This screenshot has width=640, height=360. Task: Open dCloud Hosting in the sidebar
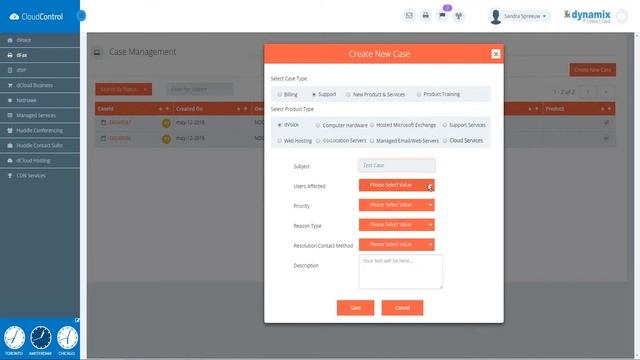tap(40, 161)
